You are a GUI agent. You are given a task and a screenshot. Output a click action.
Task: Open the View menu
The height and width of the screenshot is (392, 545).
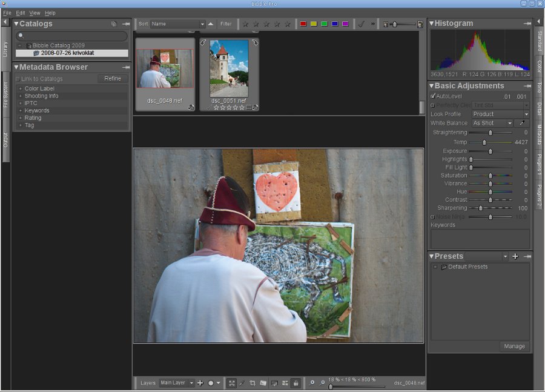click(x=35, y=13)
